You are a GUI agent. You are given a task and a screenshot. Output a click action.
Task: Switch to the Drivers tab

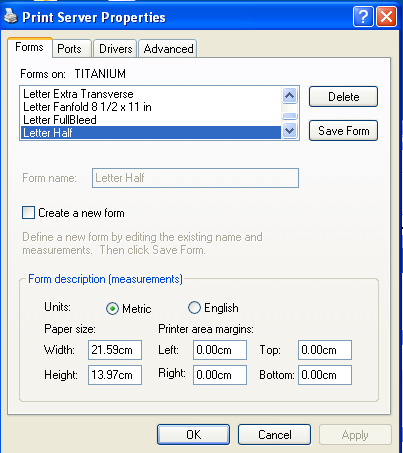[x=115, y=49]
